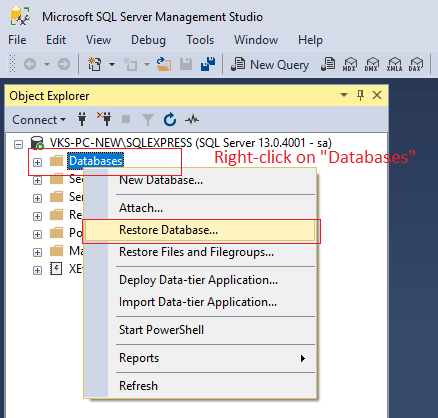Screen dimensions: 438x418
Task: Click the Filter funnel icon
Action: click(x=148, y=119)
